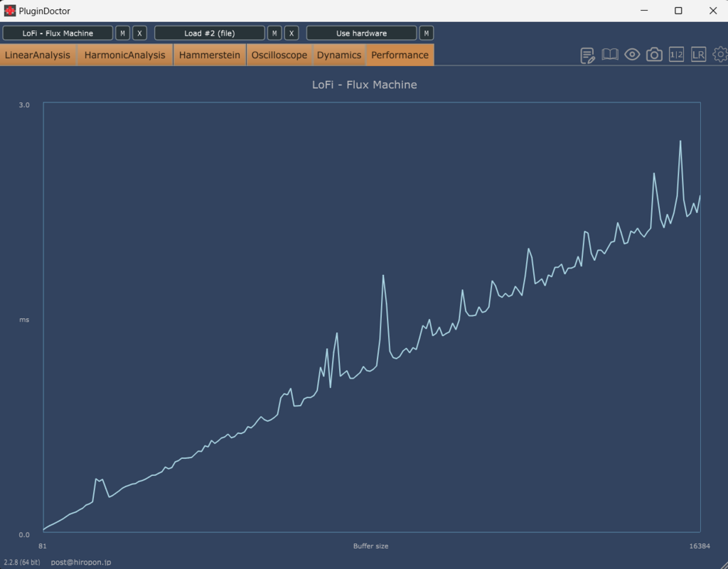Take a snapshot with the camera icon
728x569 pixels.
pos(654,55)
